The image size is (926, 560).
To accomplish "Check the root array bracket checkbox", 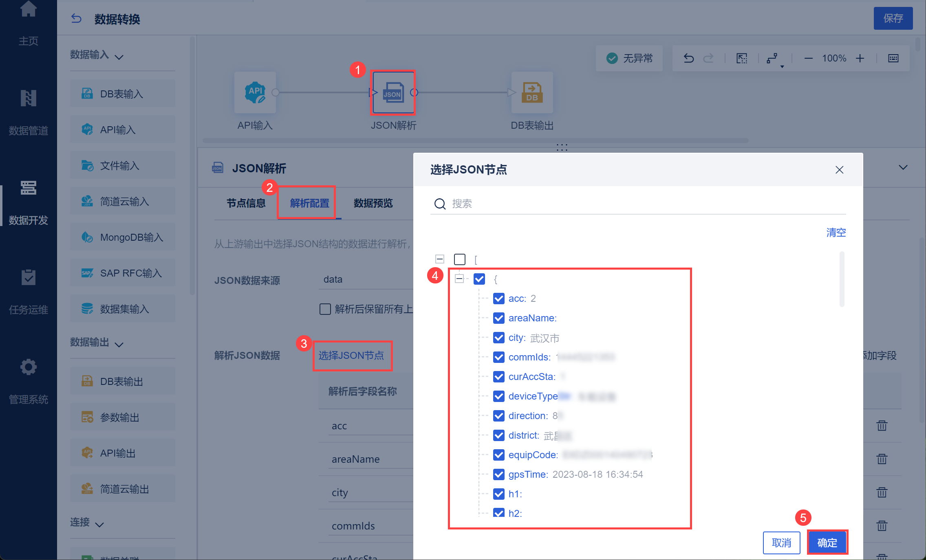I will point(460,259).
